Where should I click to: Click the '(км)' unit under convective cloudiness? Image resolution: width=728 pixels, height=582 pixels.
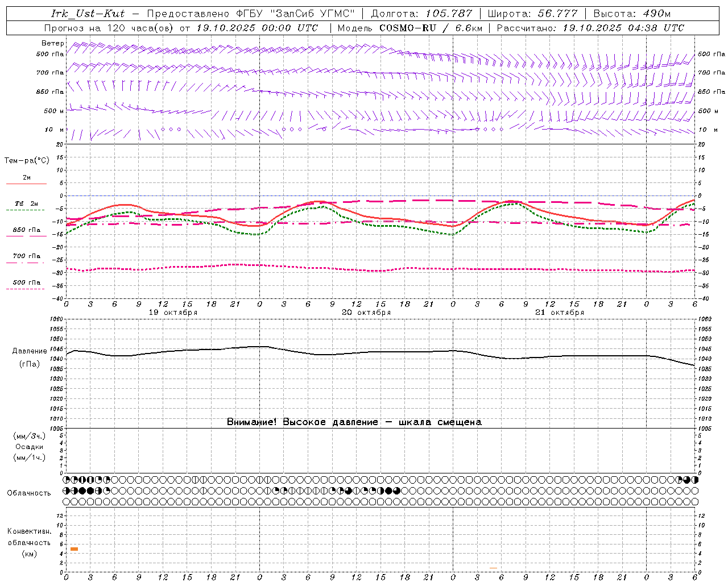point(30,554)
